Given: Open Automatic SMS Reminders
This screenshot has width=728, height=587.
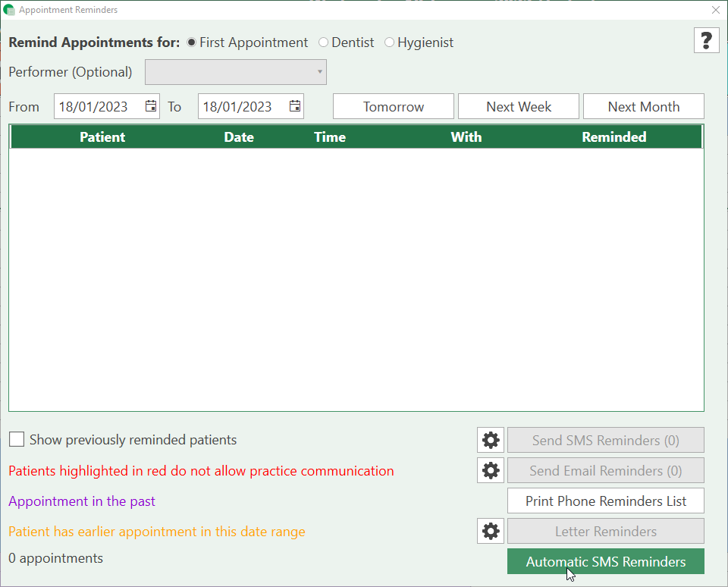Looking at the screenshot, I should 605,562.
